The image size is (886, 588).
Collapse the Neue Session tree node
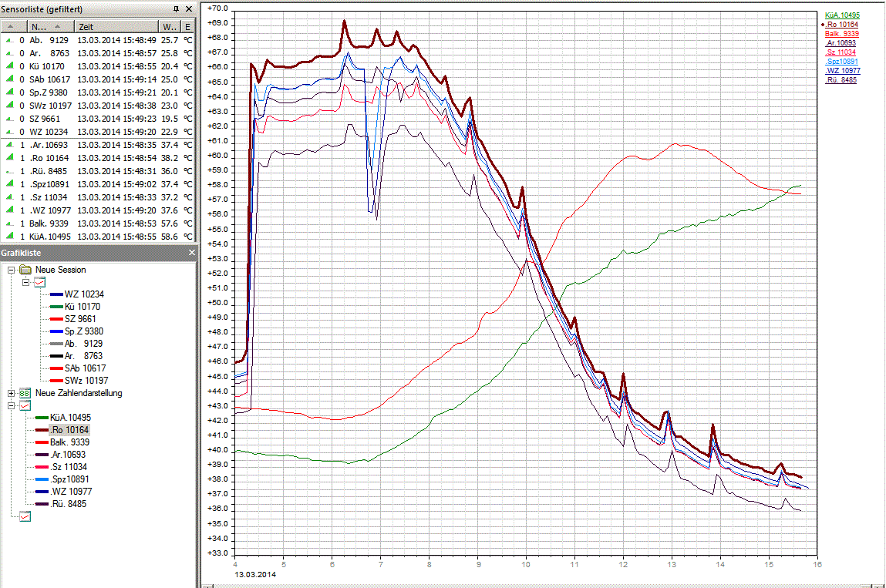[12, 270]
